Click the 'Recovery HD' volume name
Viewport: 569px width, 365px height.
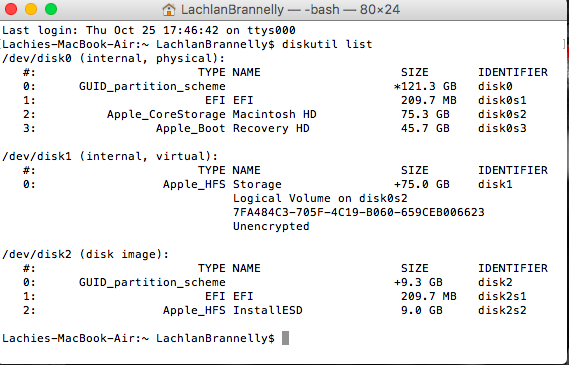point(271,128)
